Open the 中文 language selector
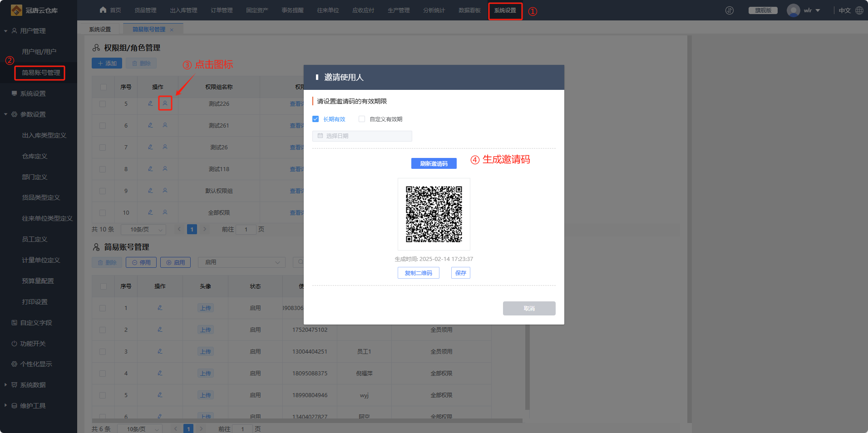Image resolution: width=868 pixels, height=433 pixels. tap(844, 10)
